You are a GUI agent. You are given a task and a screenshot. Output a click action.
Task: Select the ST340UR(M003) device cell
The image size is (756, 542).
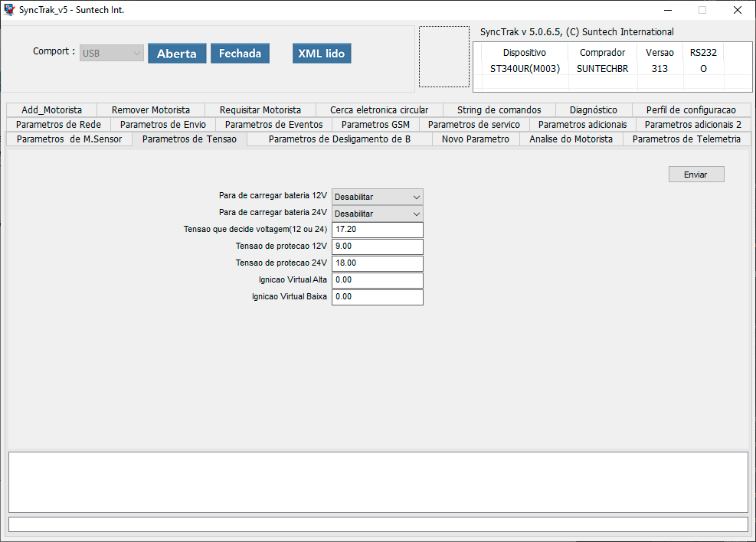(525, 68)
